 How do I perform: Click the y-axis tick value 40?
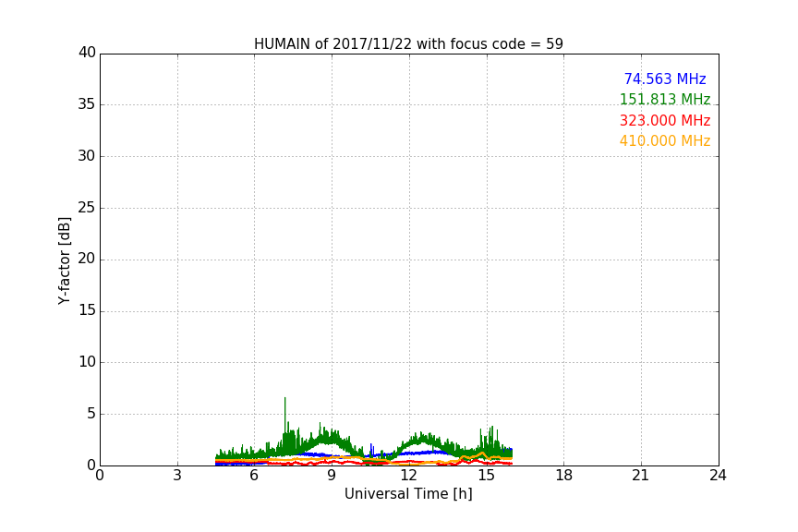tap(87, 53)
